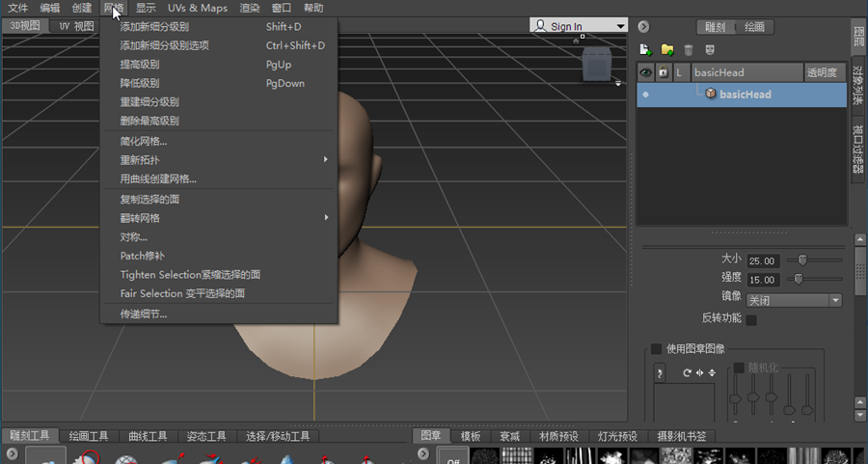
Task: Click the 大小 value field 25.00
Action: [x=763, y=260]
